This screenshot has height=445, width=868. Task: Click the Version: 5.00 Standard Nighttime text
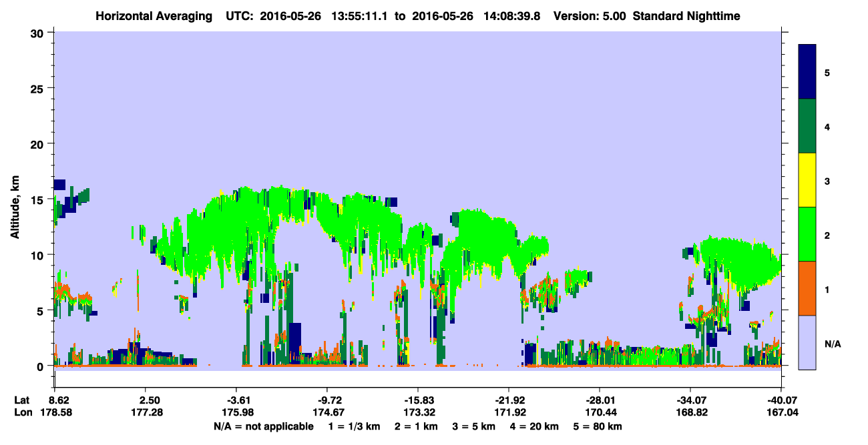click(x=646, y=15)
